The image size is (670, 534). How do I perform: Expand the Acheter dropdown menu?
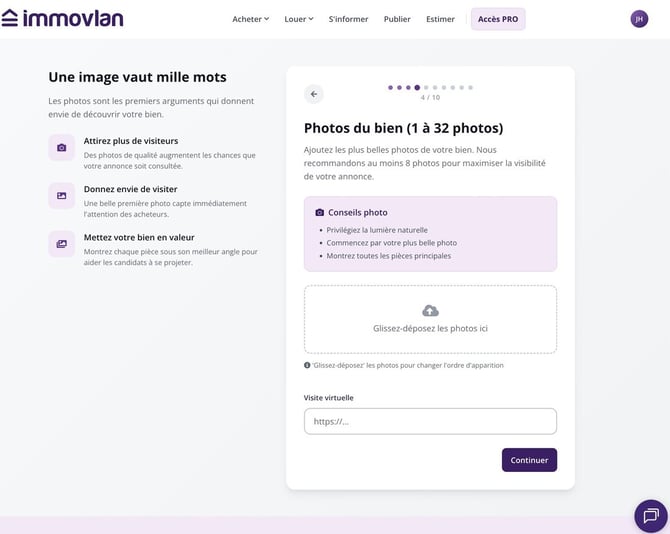click(x=250, y=19)
